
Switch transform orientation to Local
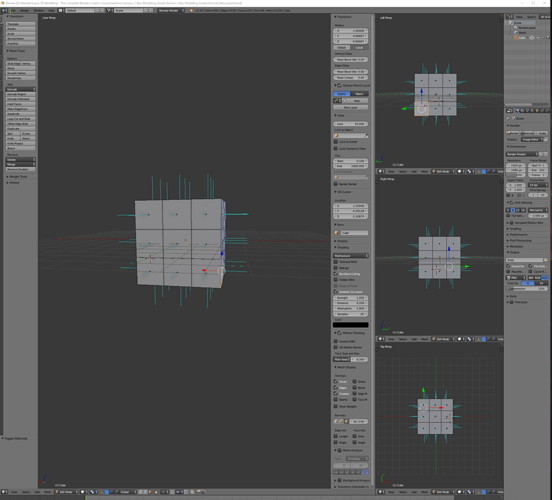pyautogui.click(x=359, y=47)
